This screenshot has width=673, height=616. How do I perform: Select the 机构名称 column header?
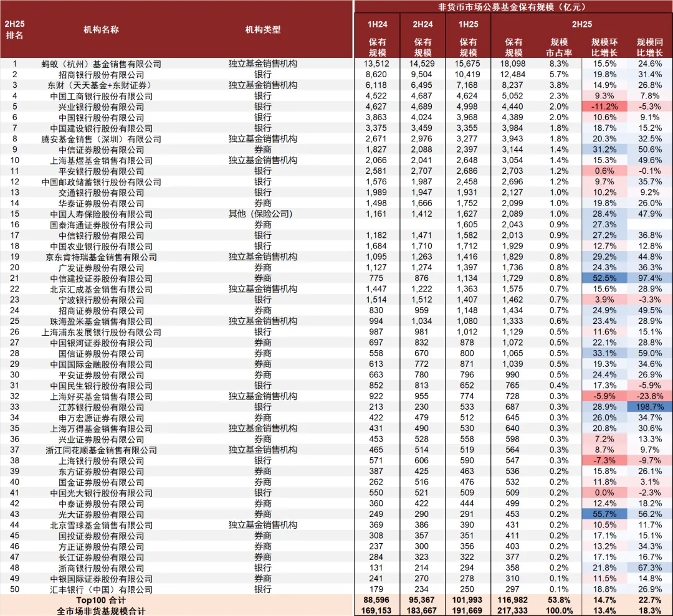[x=101, y=30]
